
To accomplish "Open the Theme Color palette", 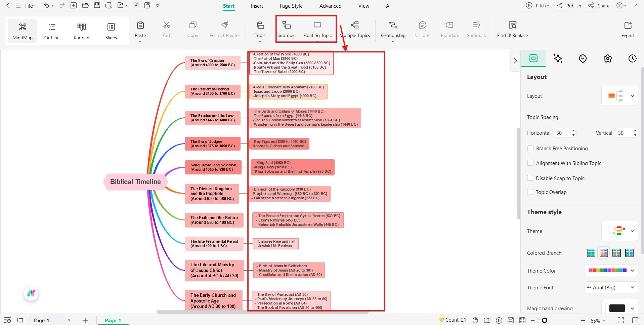I will [x=611, y=270].
